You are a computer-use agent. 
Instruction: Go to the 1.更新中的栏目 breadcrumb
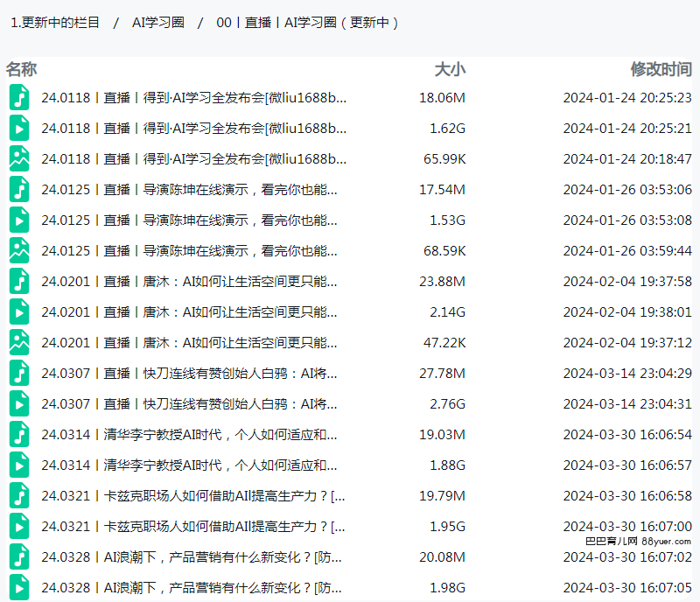coord(55,23)
